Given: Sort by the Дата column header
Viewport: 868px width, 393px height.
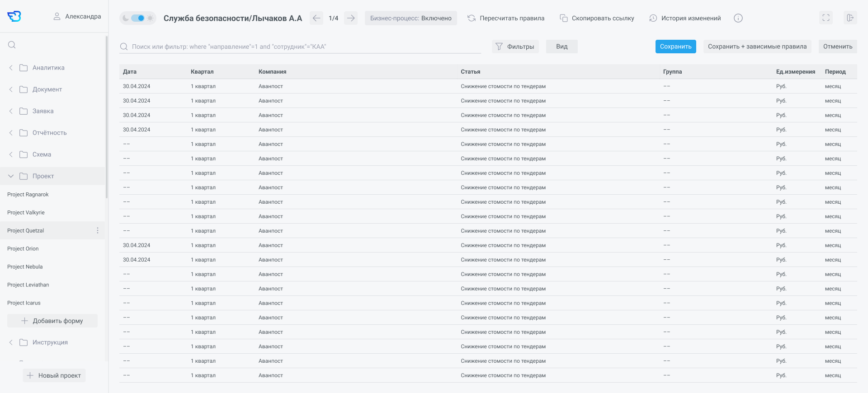Looking at the screenshot, I should click(x=130, y=72).
